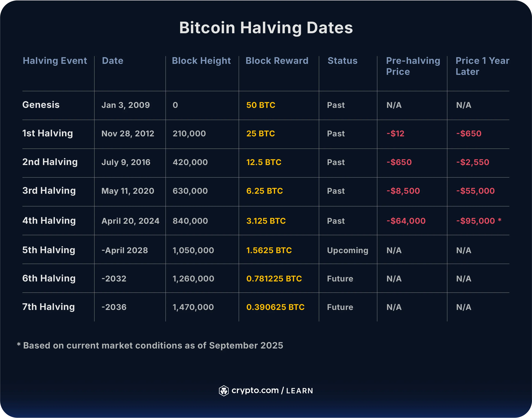This screenshot has width=532, height=418.
Task: Click the 50 BTC block reward
Action: pos(261,105)
